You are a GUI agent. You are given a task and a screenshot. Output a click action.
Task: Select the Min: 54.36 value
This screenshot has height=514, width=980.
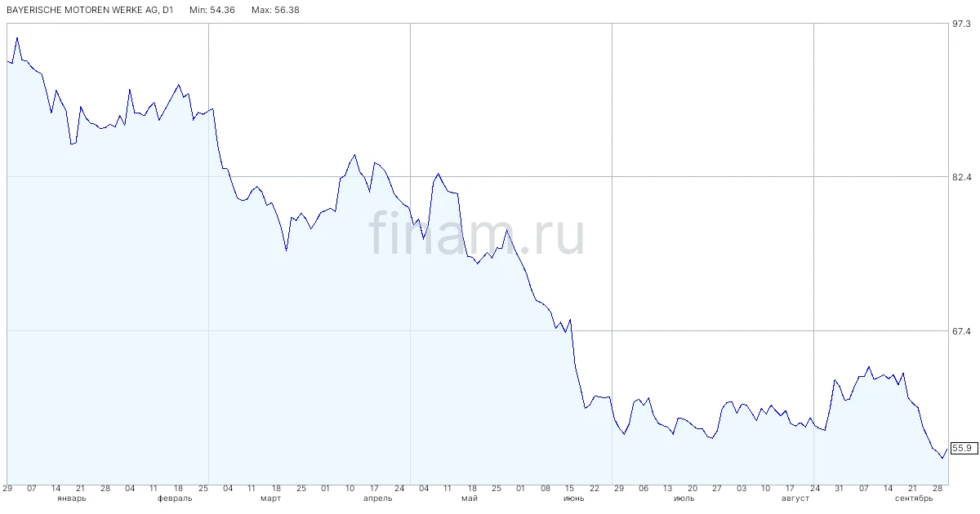pos(212,11)
